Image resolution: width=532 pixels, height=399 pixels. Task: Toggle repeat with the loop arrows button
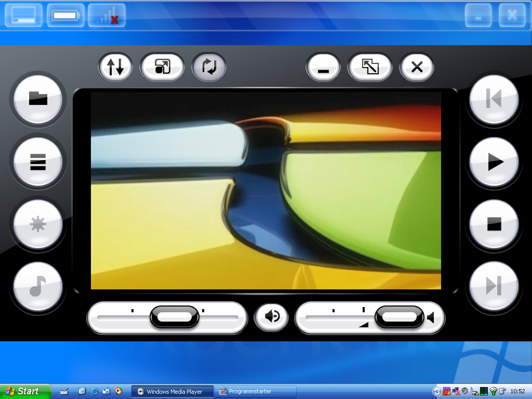[x=209, y=67]
